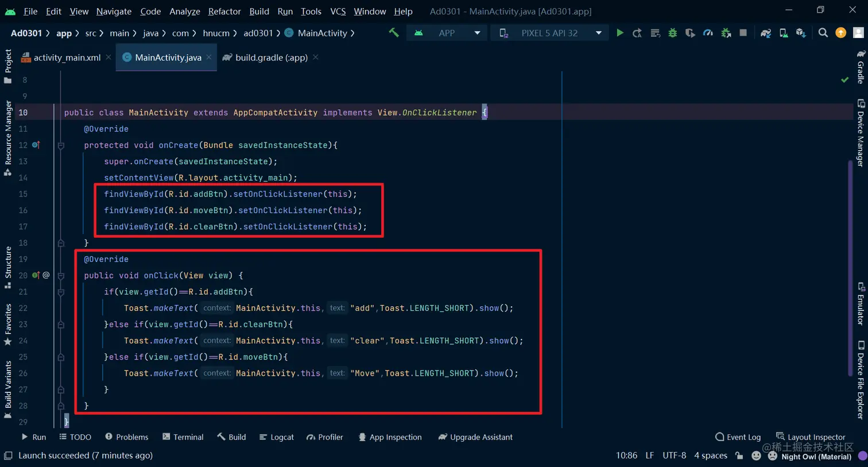This screenshot has width=868, height=467.
Task: Open the APP run configuration dropdown
Action: pyautogui.click(x=447, y=33)
